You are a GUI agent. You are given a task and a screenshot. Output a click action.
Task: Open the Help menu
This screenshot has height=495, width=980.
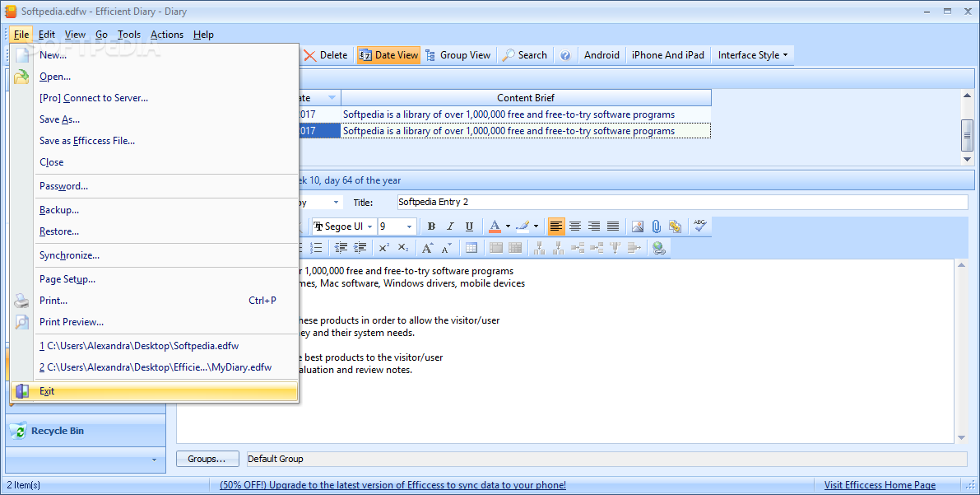[x=203, y=35]
